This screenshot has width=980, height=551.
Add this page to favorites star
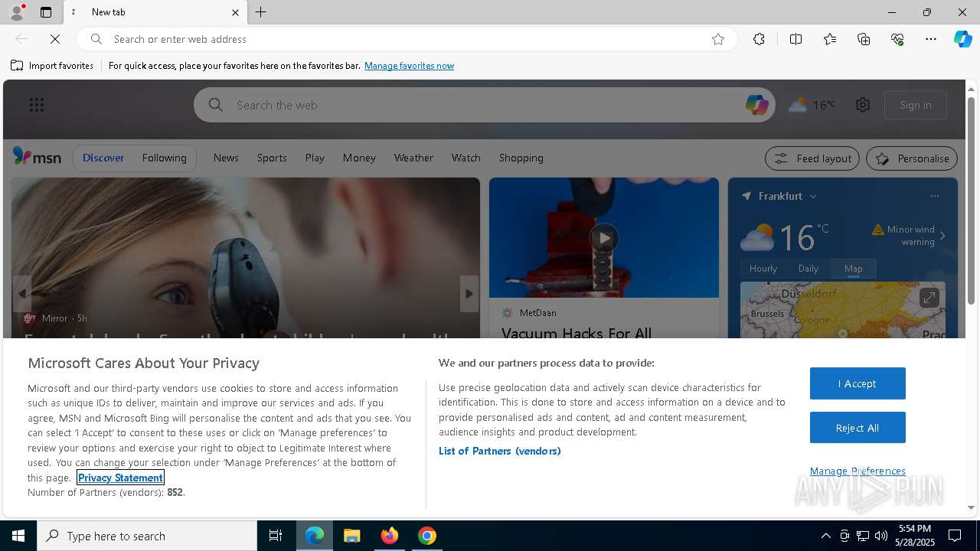click(718, 39)
